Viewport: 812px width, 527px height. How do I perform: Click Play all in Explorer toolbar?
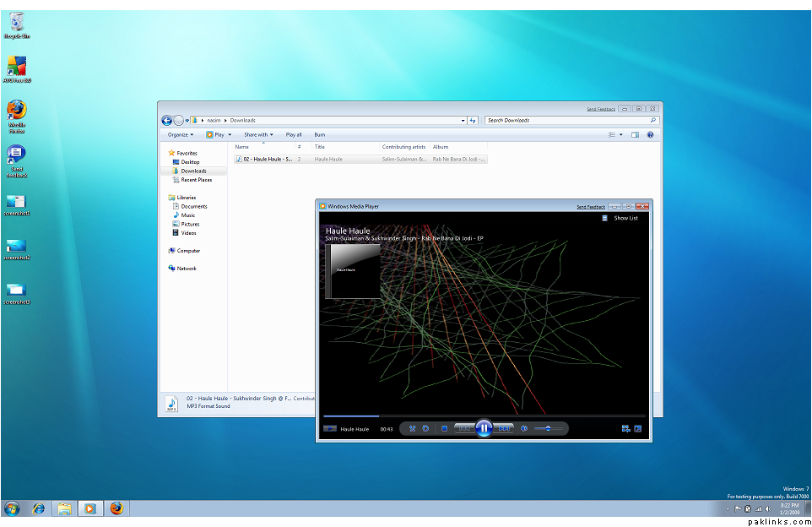click(x=294, y=134)
